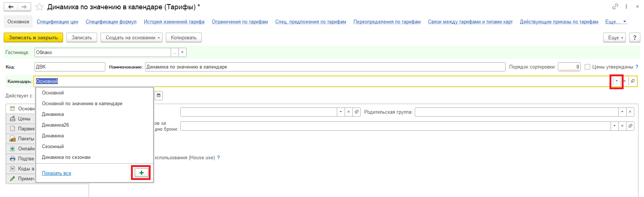Select Сезонный from calendar list

(95, 147)
